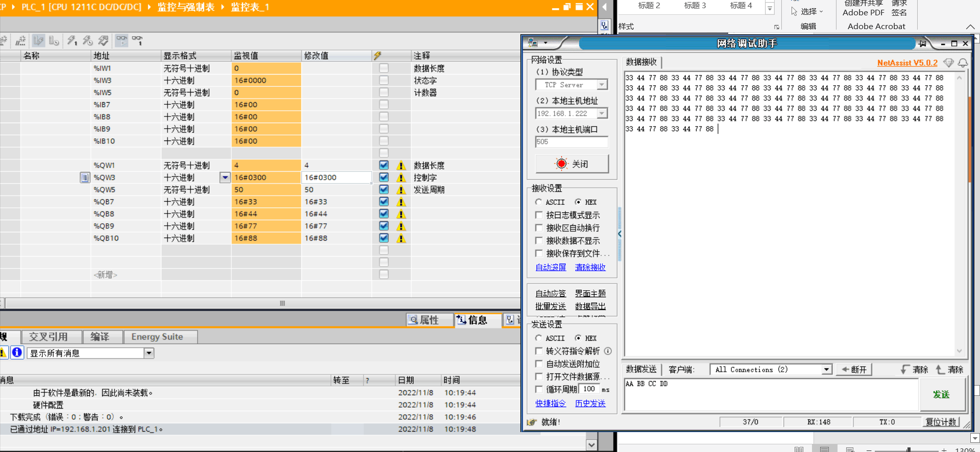Click the 历史发送 link
Image resolution: width=980 pixels, height=452 pixels.
click(x=590, y=403)
